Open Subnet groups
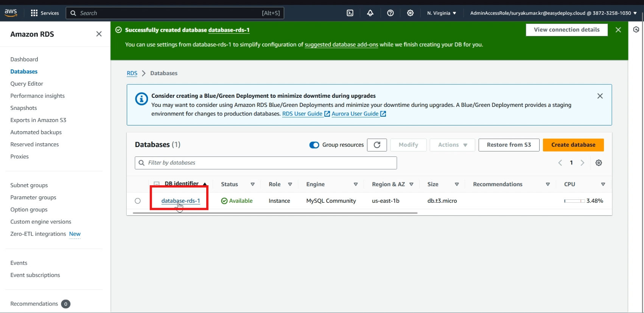This screenshot has height=313, width=644. [29, 185]
